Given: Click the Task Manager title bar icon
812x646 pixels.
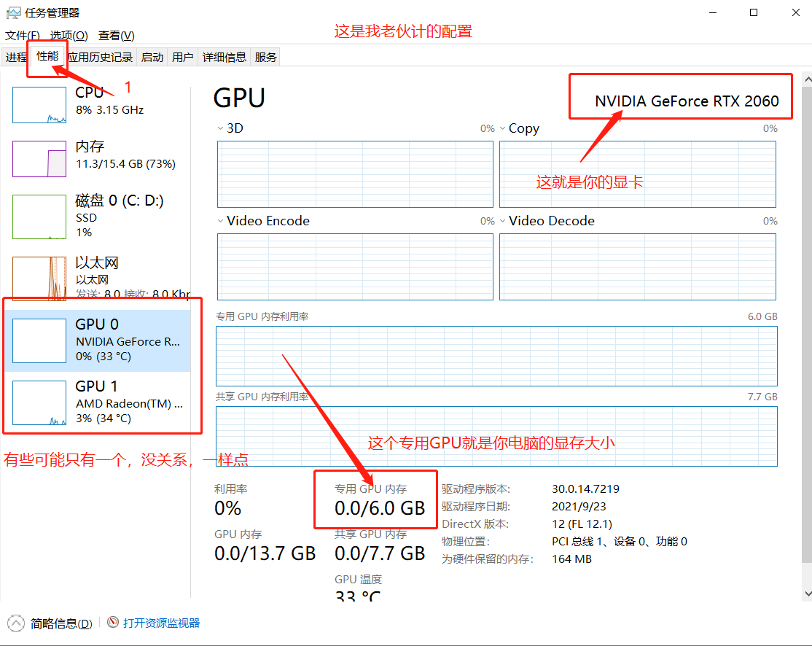Looking at the screenshot, I should click(13, 12).
